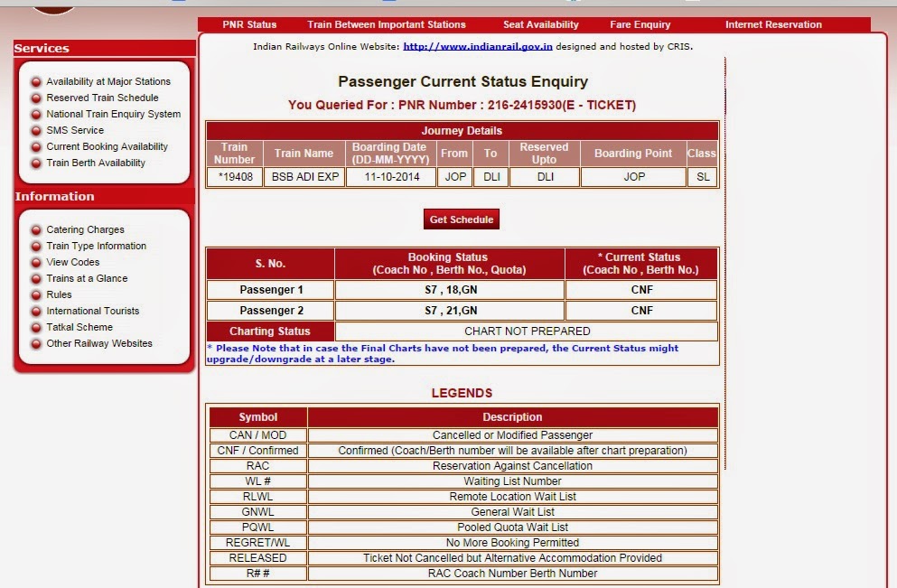897x588 pixels.
Task: Select the PNR Number 216-2415930 heading
Action: coord(462,105)
